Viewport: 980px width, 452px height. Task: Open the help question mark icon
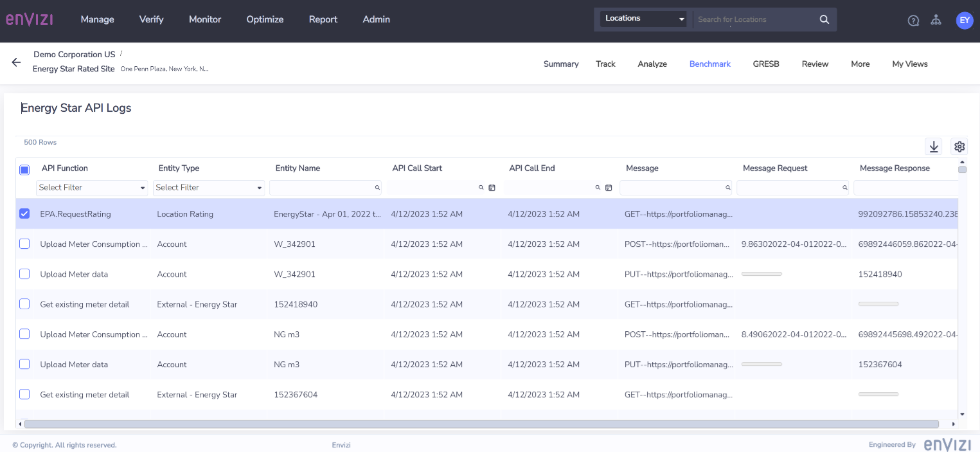(913, 20)
